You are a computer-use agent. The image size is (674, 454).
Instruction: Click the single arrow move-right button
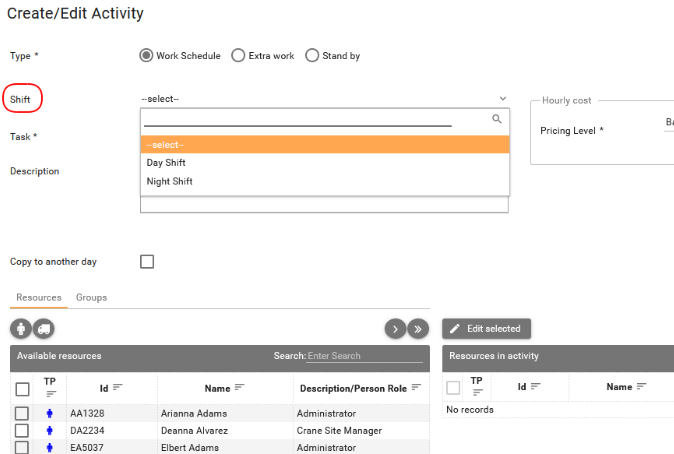[x=395, y=328]
